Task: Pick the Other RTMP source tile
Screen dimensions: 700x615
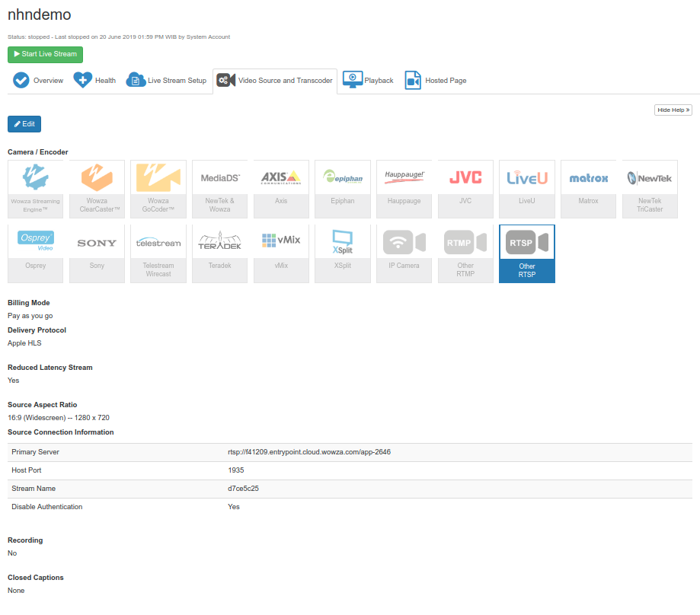Action: pos(465,253)
